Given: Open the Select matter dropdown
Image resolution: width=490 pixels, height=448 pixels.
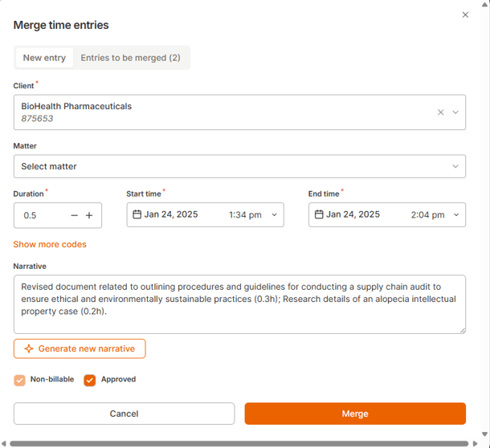Looking at the screenshot, I should click(x=239, y=166).
